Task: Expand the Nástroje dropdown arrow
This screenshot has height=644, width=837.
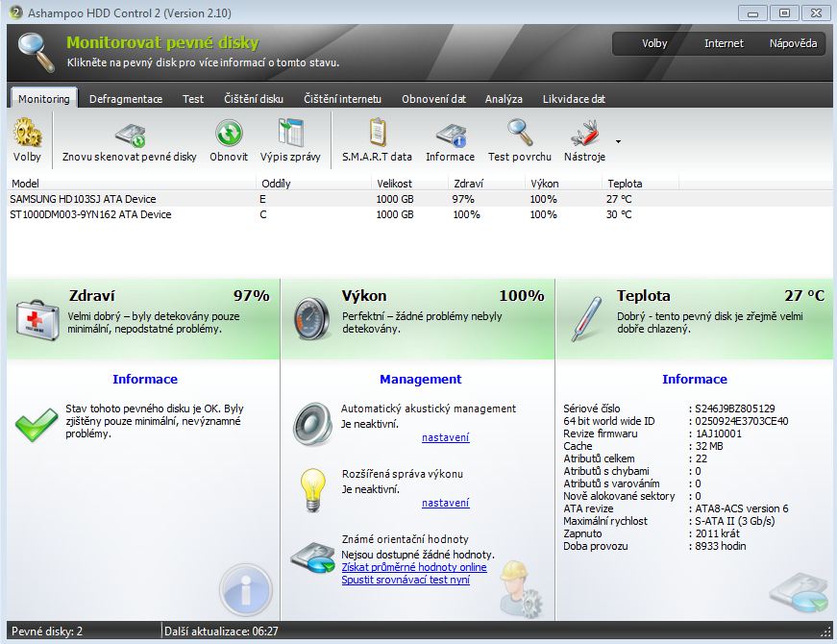Action: [618, 141]
